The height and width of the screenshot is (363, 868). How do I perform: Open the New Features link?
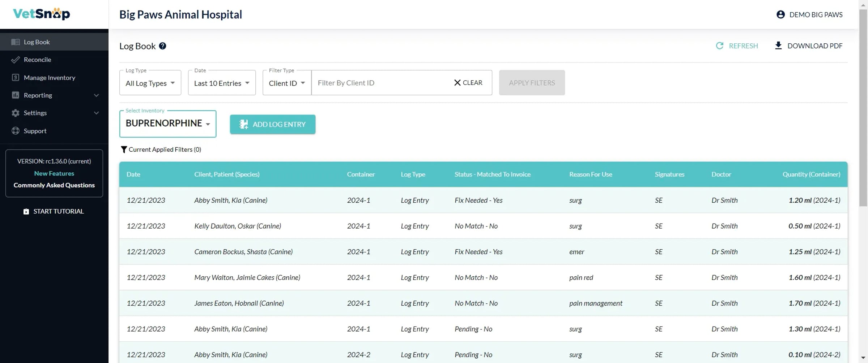tap(54, 173)
